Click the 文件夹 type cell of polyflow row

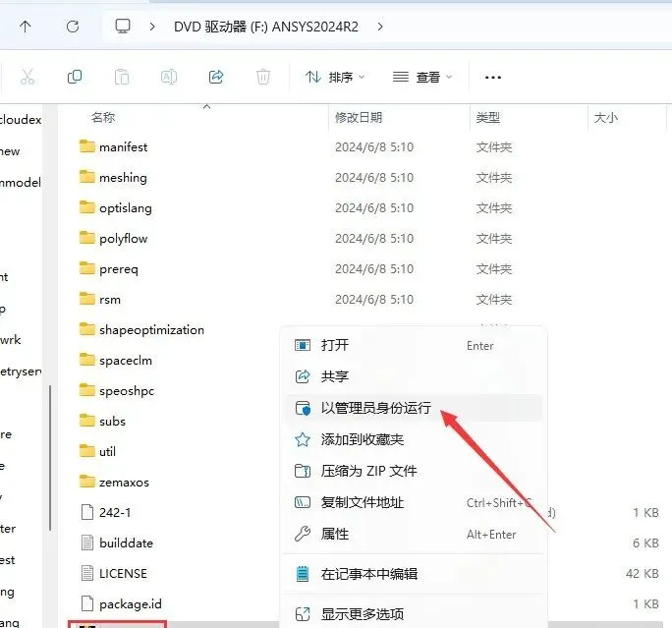[494, 239]
